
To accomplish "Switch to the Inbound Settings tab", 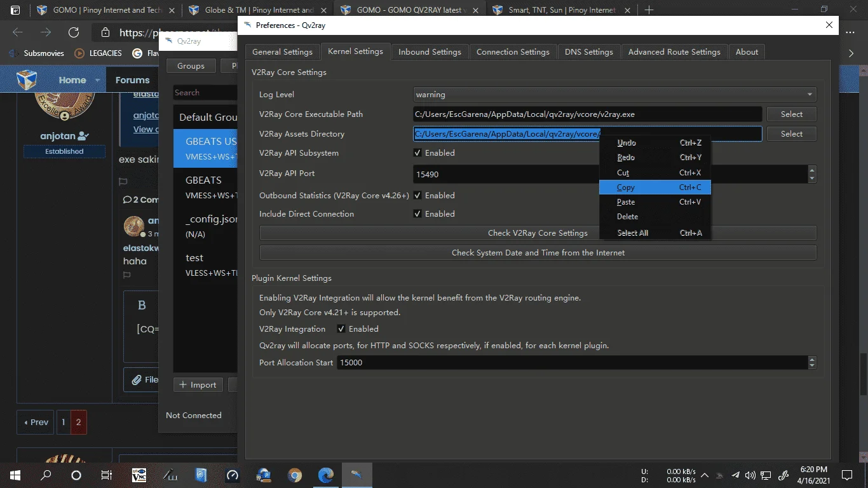I will tap(430, 52).
